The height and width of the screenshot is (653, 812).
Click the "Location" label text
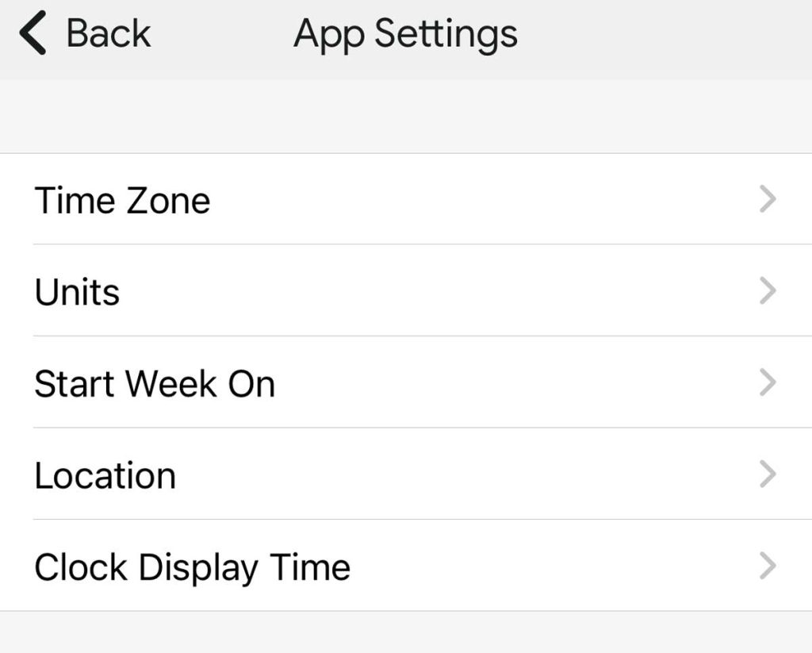tap(105, 476)
